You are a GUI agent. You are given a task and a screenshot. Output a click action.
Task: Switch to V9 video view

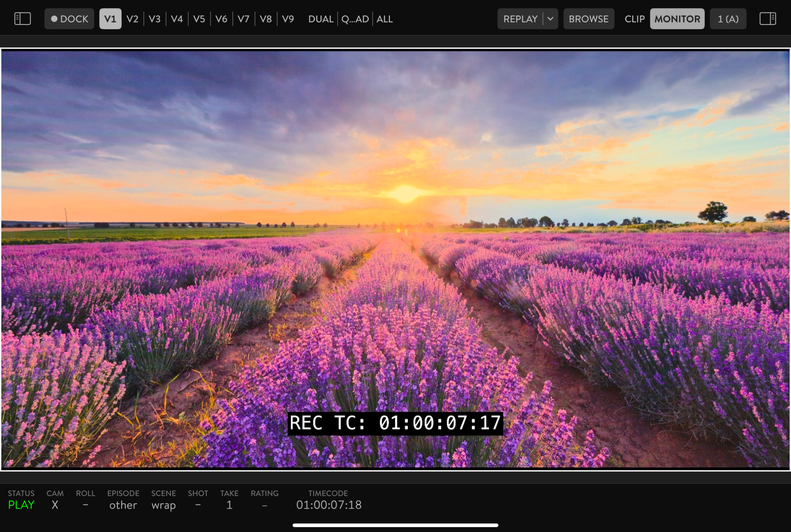288,19
